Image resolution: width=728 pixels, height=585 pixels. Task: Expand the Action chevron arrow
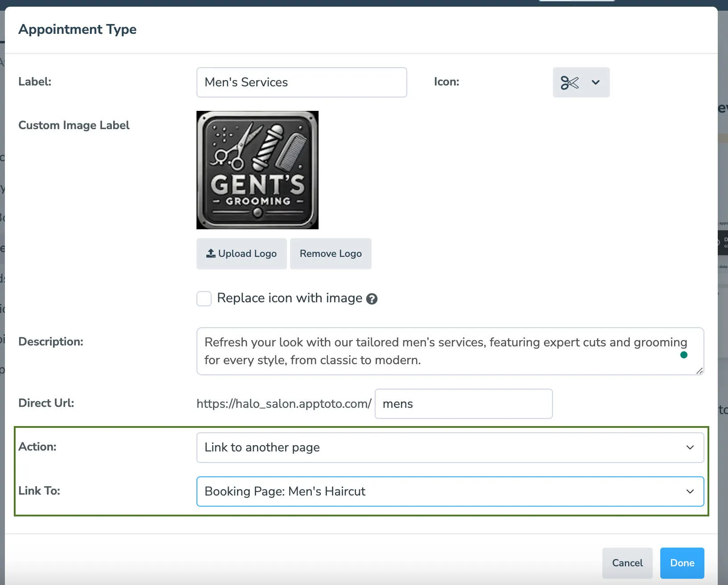pyautogui.click(x=690, y=447)
